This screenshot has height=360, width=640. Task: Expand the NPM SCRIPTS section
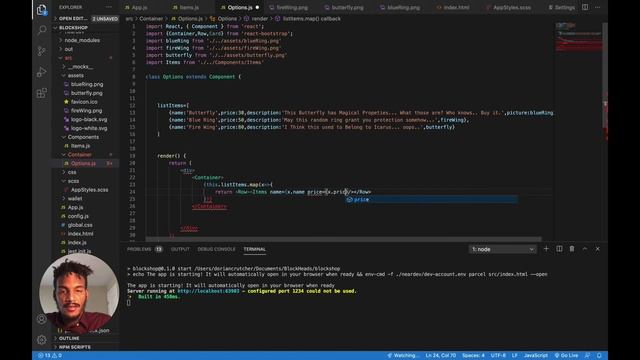(x=74, y=347)
